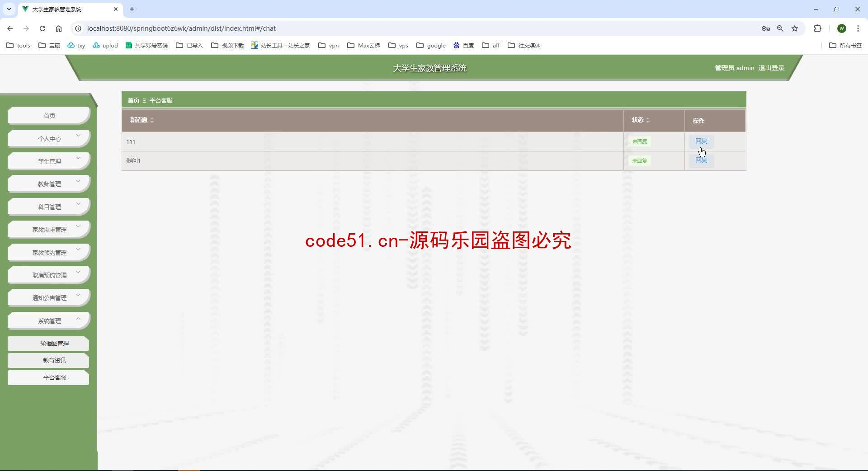Go forward in browser history

click(26, 28)
